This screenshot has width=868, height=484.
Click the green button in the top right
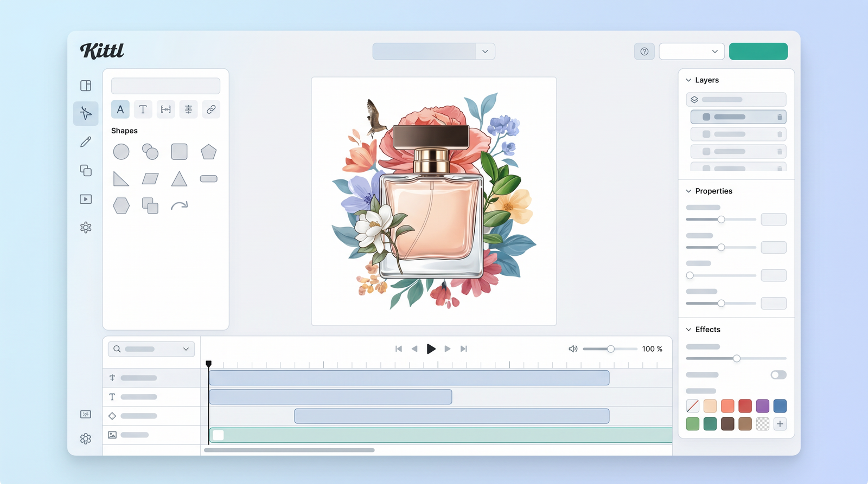click(758, 51)
